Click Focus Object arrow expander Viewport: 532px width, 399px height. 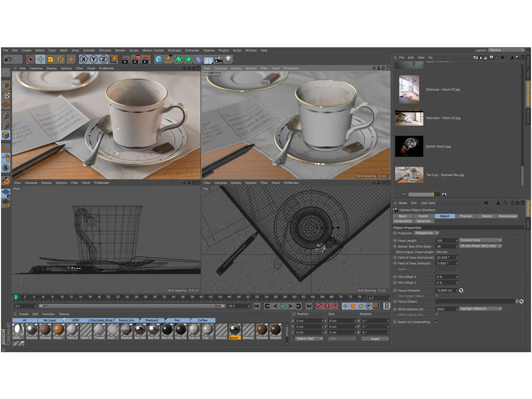point(517,301)
